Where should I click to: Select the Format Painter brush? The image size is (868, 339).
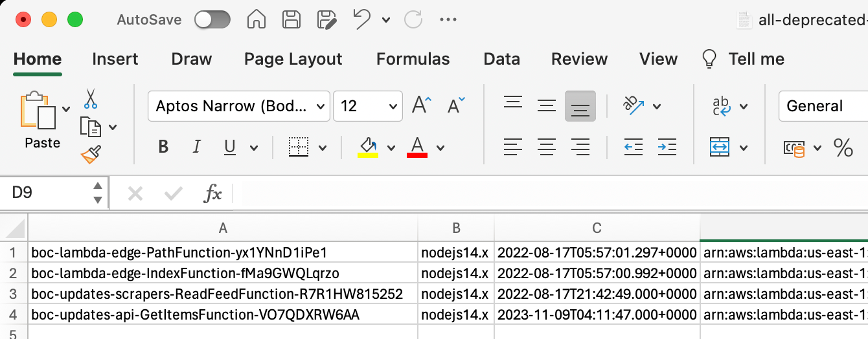pos(91,154)
